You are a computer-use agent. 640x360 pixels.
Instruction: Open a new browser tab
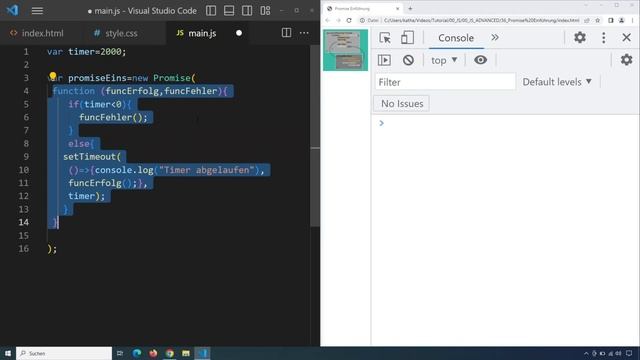(x=410, y=8)
